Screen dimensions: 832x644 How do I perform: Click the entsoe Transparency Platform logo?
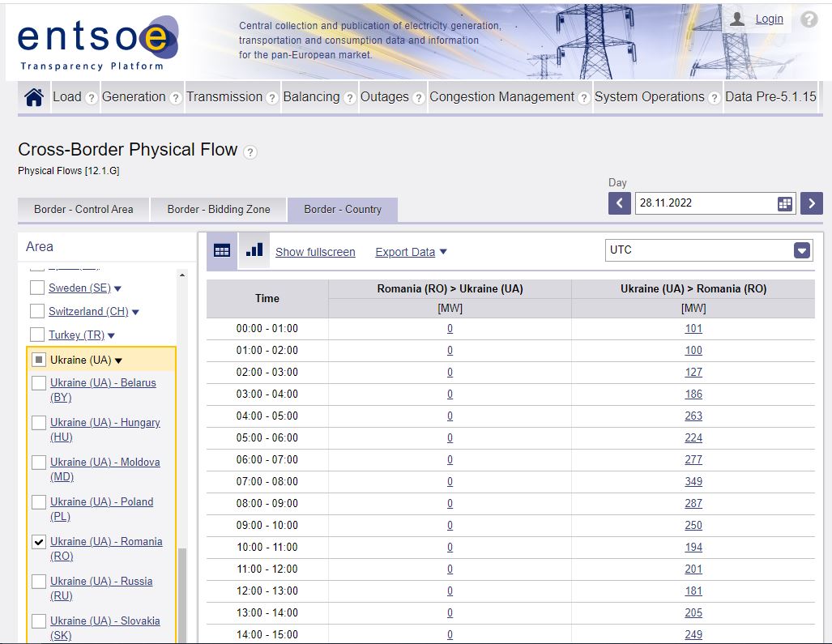pyautogui.click(x=98, y=43)
